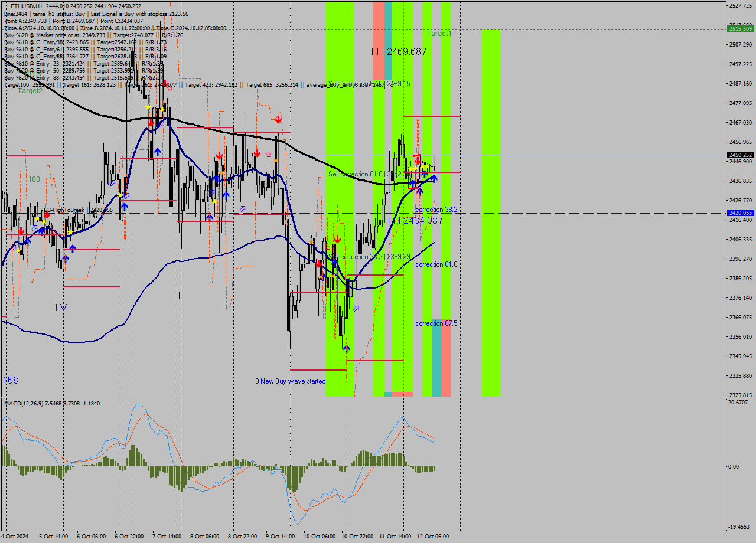Screen dimensions: 756x543
Task: Click the '4 Oct 2024' time axis label
Action: [x=15, y=537]
